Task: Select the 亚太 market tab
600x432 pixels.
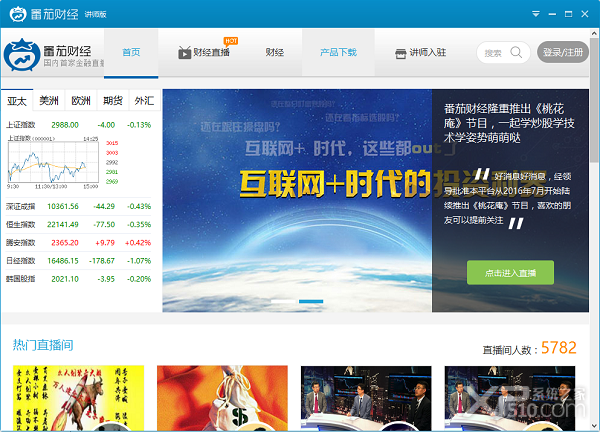Action: pyautogui.click(x=17, y=101)
